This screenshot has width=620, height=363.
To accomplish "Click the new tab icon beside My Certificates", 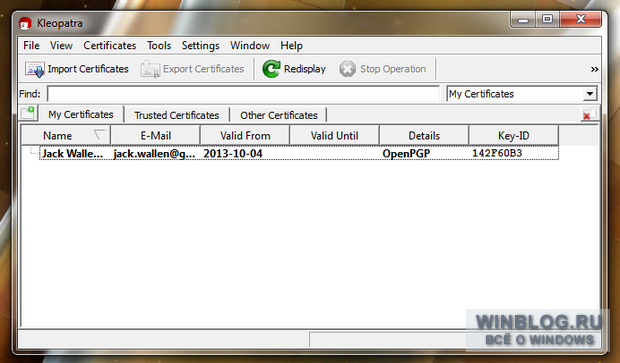I will point(28,113).
